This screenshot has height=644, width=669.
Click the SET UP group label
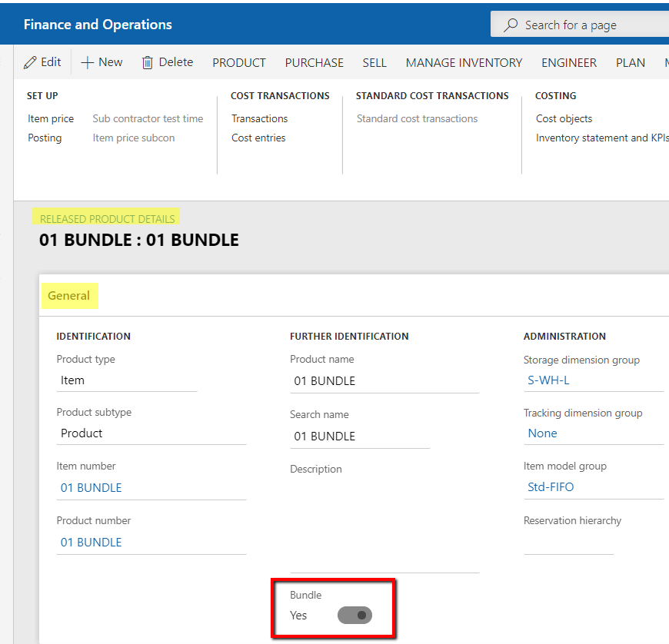pos(42,95)
